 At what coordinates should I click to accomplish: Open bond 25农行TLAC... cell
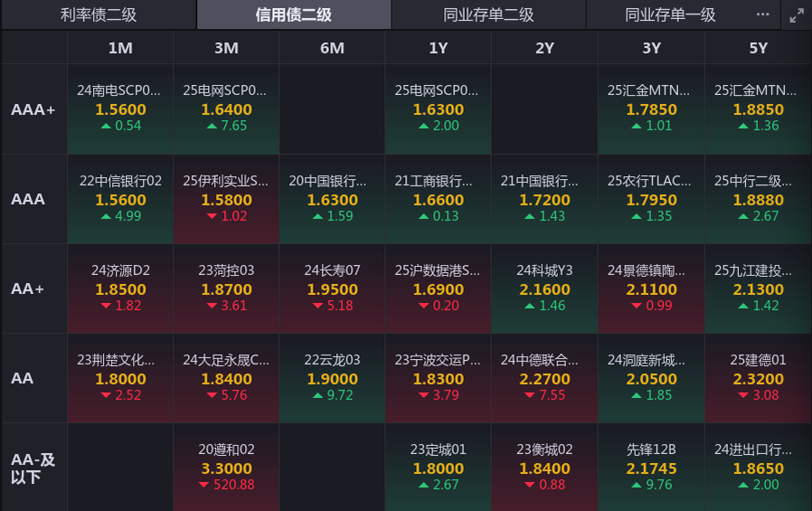click(x=651, y=199)
